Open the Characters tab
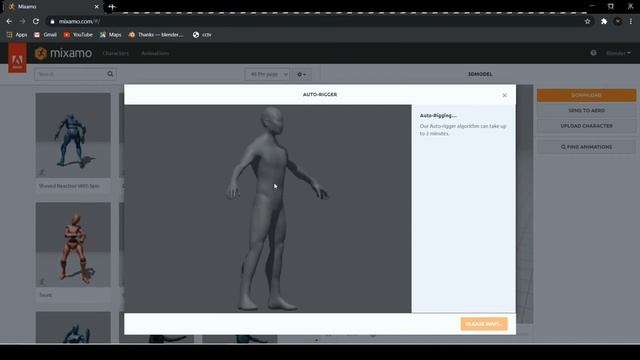The width and height of the screenshot is (640, 360). pos(116,53)
